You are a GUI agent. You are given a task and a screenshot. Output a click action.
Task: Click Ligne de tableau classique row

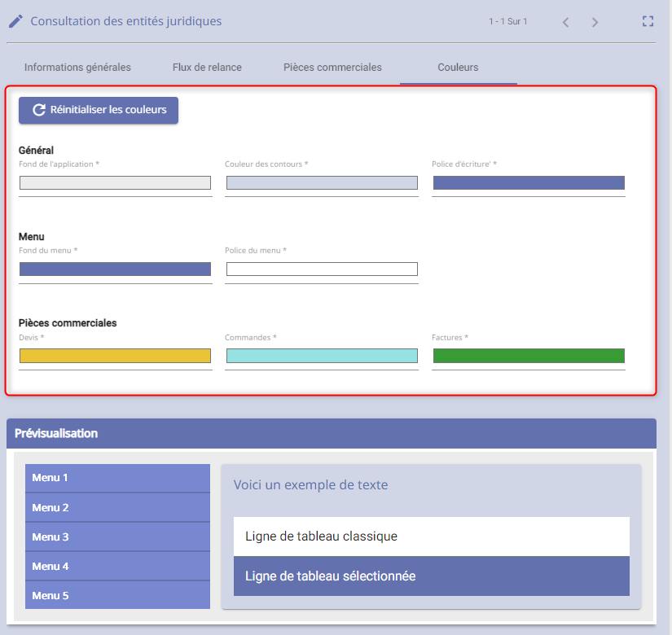click(x=432, y=536)
